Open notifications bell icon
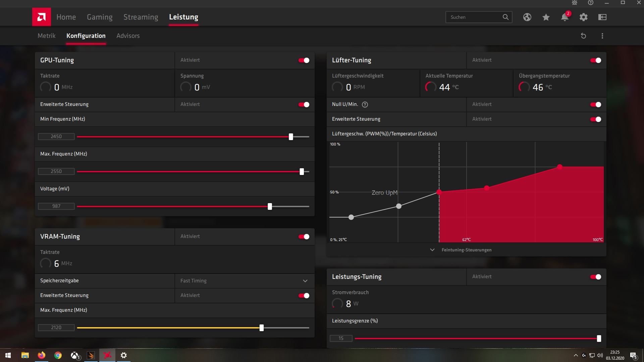The width and height of the screenshot is (644, 362). click(565, 17)
